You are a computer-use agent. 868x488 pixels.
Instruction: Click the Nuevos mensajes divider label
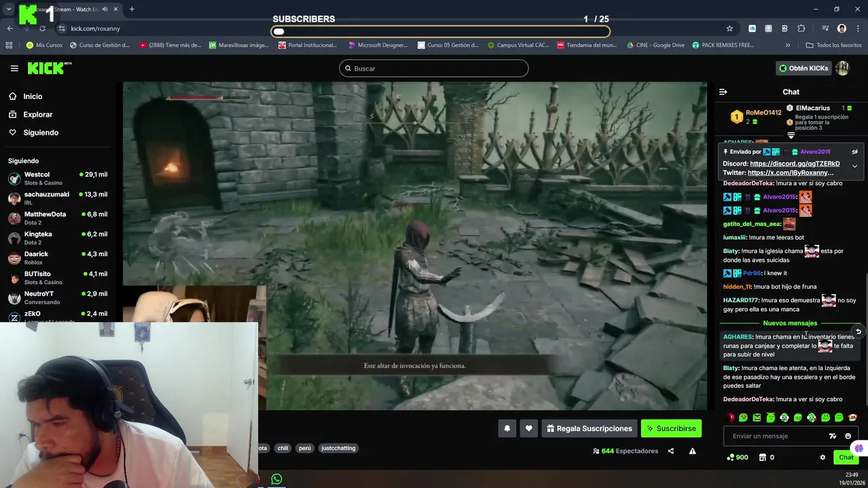[x=790, y=323]
